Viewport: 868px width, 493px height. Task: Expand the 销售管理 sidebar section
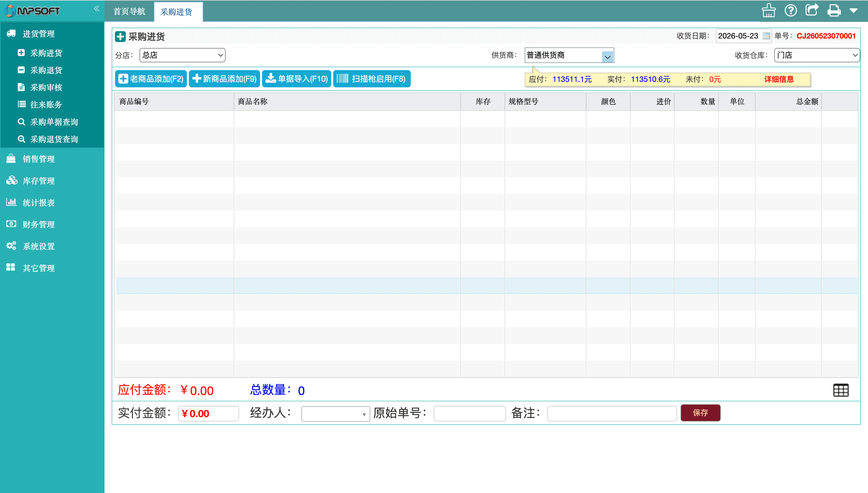[52, 159]
